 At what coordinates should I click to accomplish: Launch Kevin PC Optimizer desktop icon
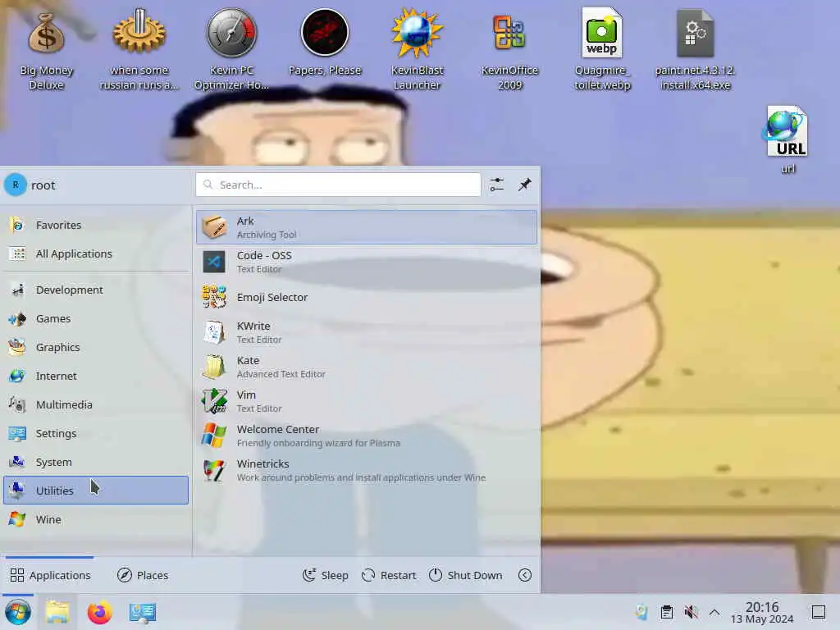(231, 49)
